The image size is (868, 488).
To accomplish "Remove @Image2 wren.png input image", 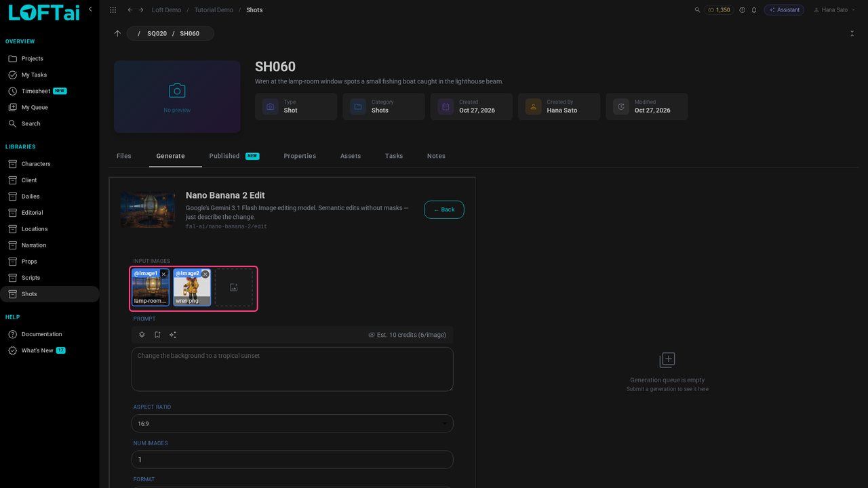I will (x=205, y=274).
